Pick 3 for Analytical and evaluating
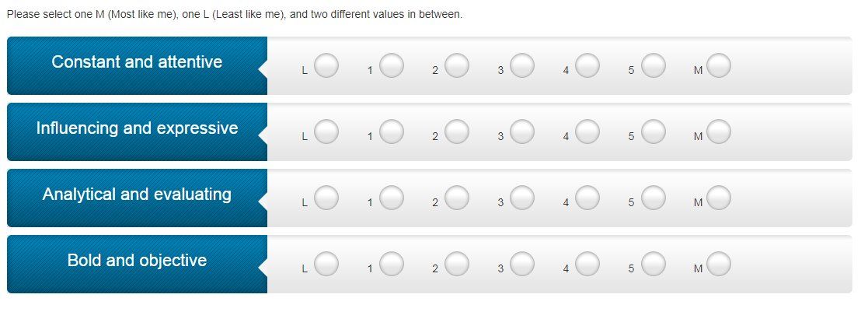 coord(522,198)
